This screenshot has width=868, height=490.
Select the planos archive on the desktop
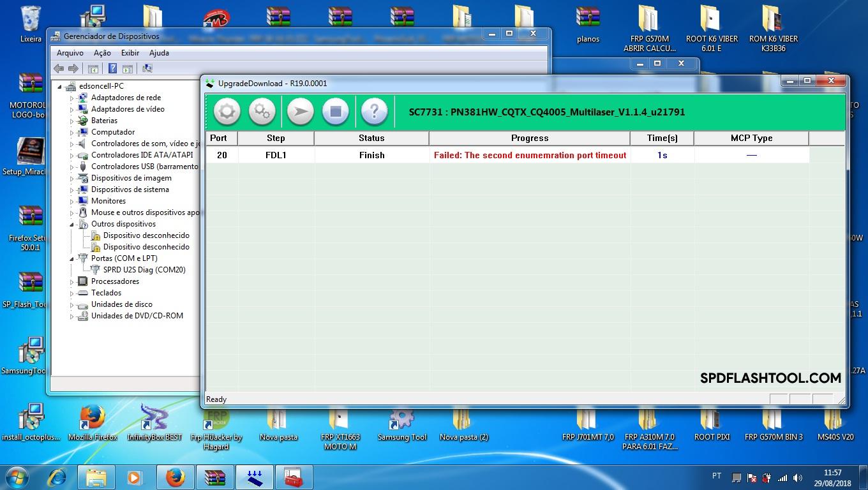click(x=588, y=24)
